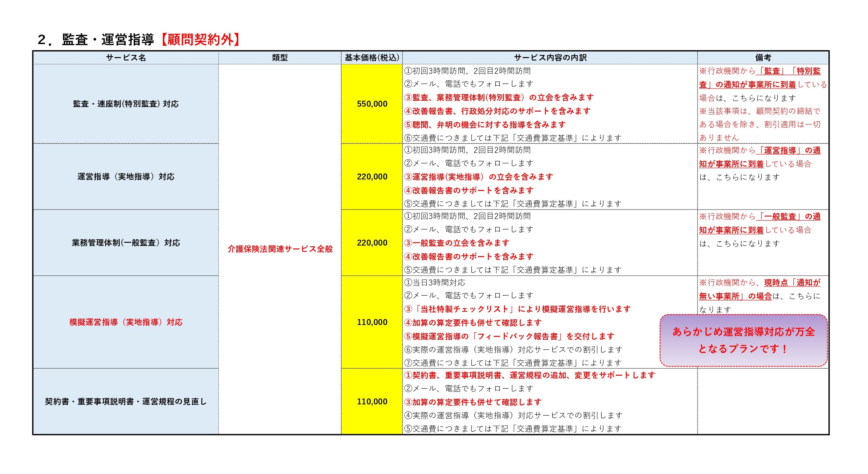
Task: Click the 業務管理体制(一般監査)対応 service cell
Action: coord(126,243)
